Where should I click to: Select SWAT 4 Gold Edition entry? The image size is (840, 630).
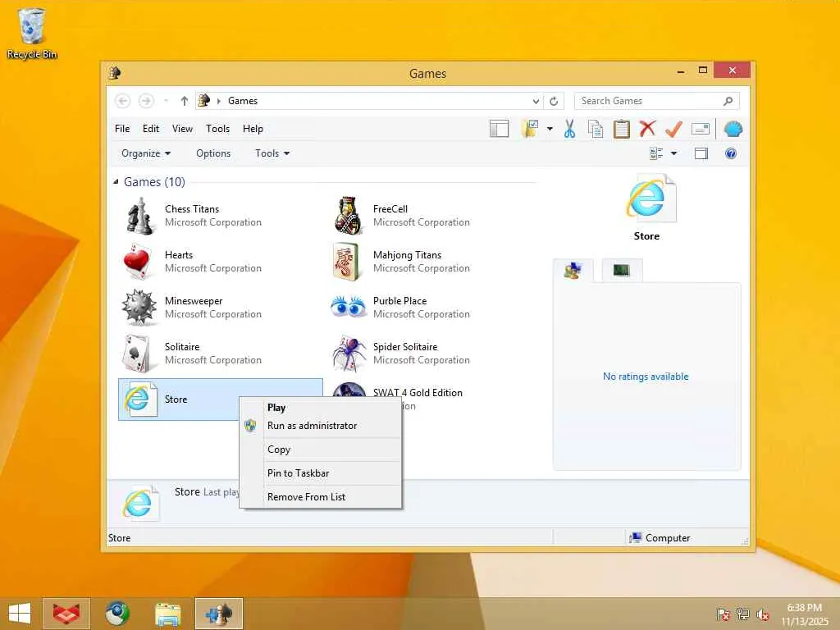click(418, 393)
